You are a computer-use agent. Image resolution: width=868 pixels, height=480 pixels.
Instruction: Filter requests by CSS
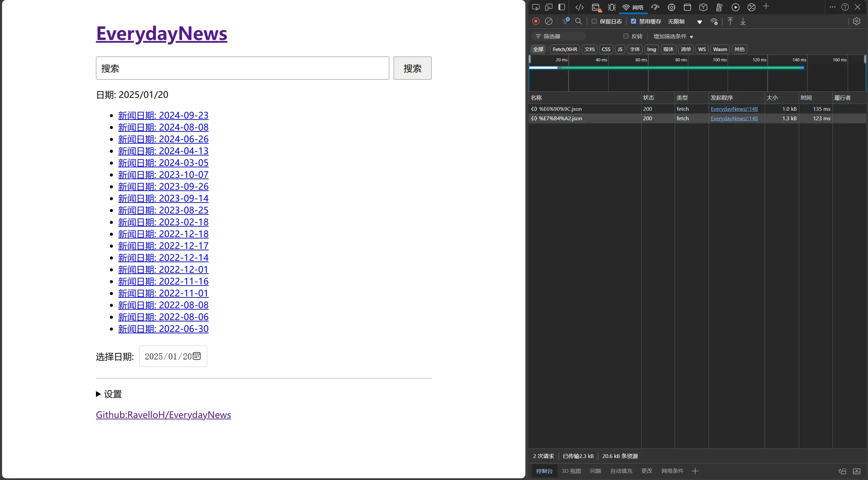click(606, 49)
